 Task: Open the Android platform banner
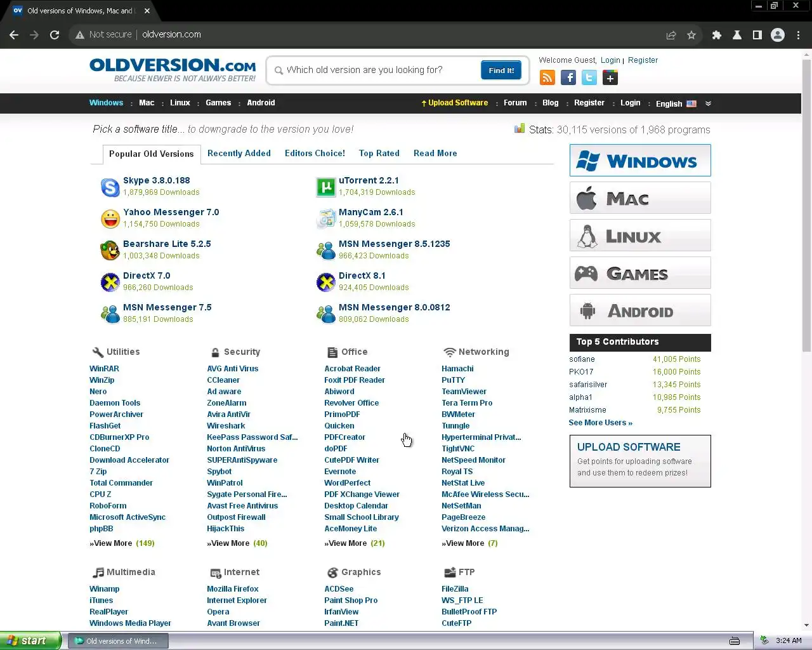(x=640, y=310)
